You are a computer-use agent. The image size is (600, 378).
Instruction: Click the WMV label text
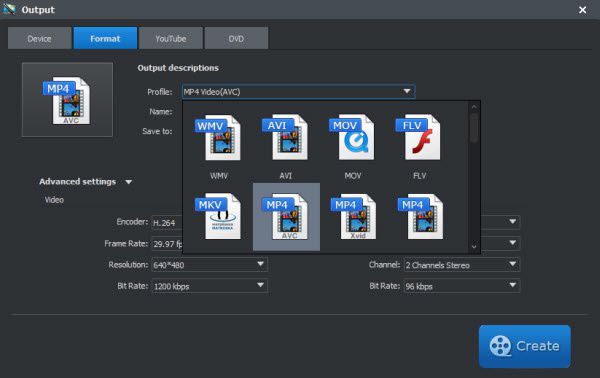coord(218,176)
